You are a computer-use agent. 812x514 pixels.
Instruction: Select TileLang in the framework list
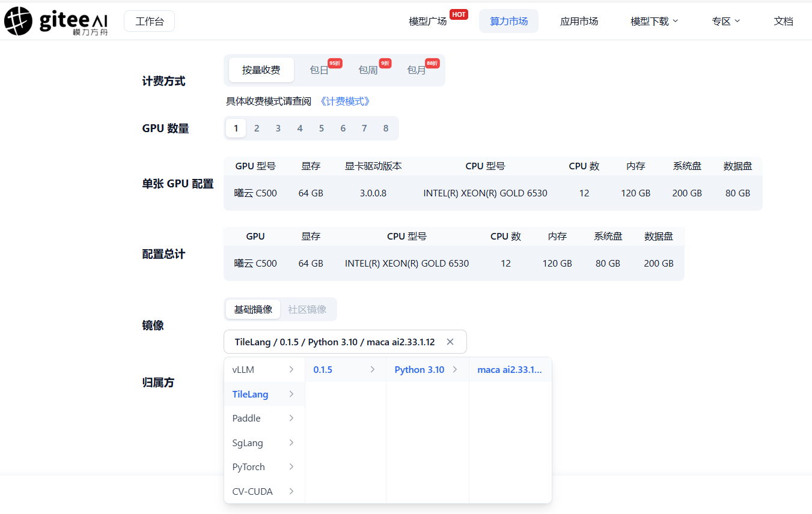tap(251, 394)
